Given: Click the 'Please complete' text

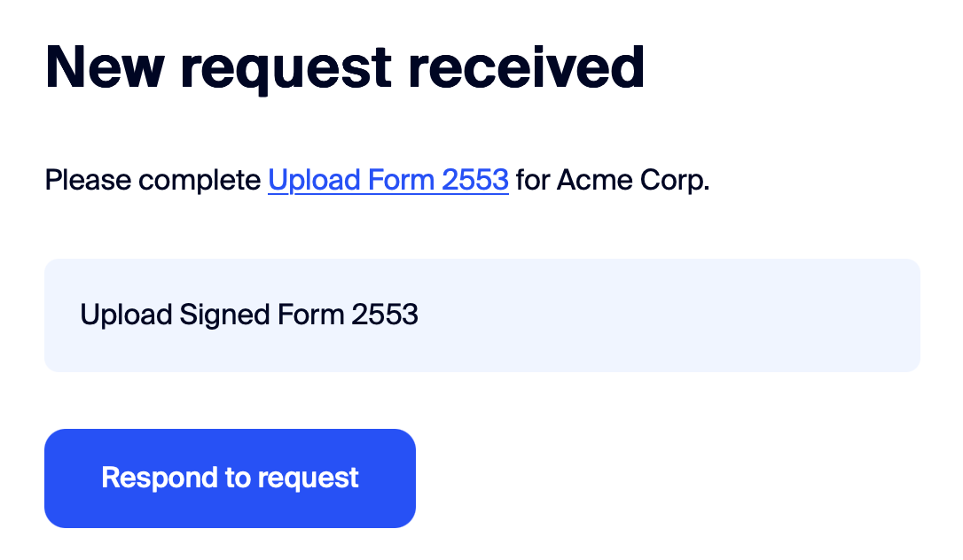Looking at the screenshot, I should click(x=153, y=181).
